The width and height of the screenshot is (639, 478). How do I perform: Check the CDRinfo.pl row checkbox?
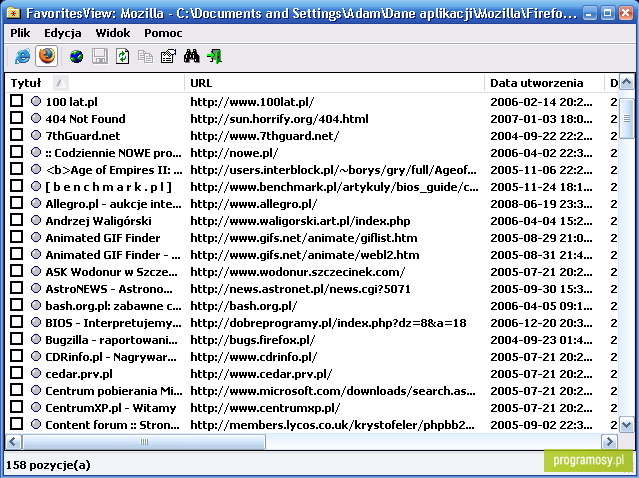16,356
